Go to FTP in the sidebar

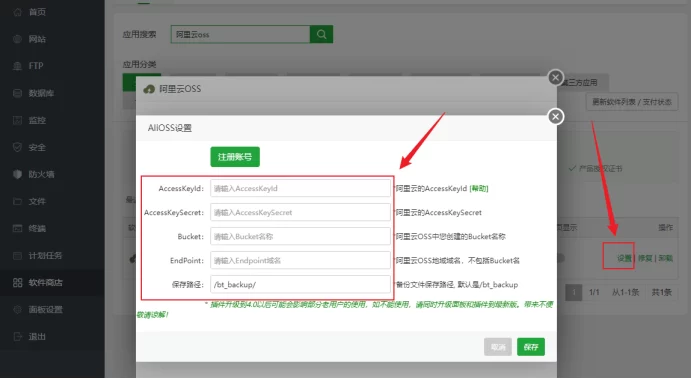click(x=36, y=66)
